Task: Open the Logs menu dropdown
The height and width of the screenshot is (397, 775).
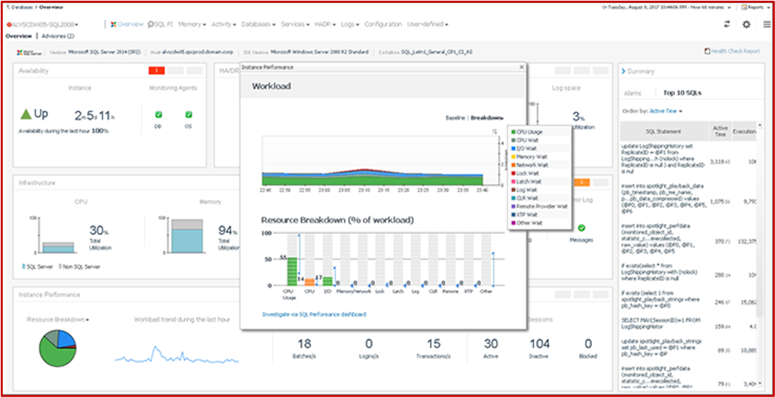Action: (x=350, y=24)
